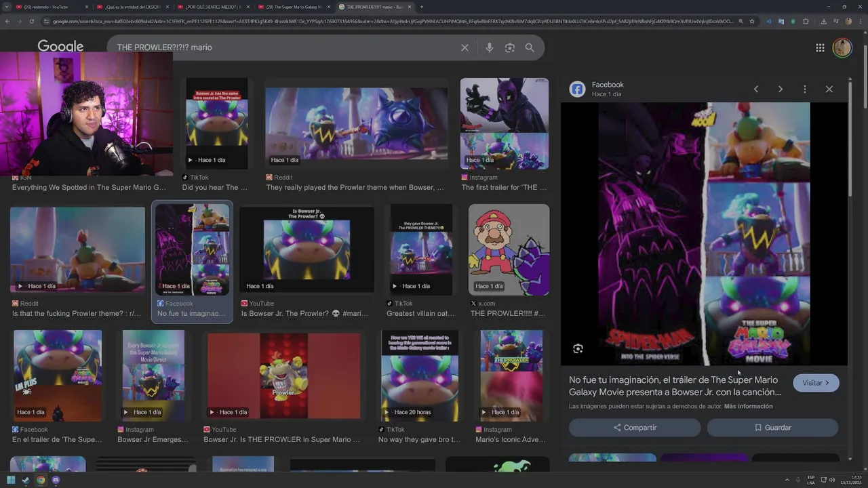The height and width of the screenshot is (488, 868).
Task: Click the Google logo
Action: [x=60, y=46]
